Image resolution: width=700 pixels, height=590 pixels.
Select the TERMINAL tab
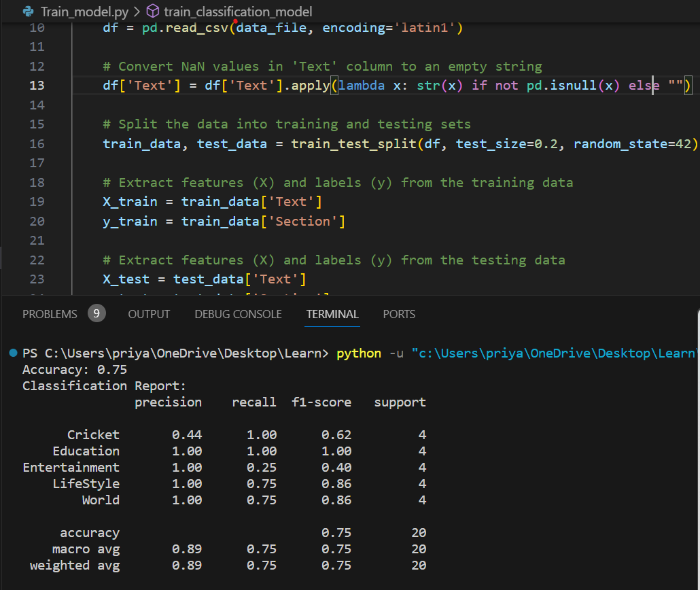click(x=332, y=314)
